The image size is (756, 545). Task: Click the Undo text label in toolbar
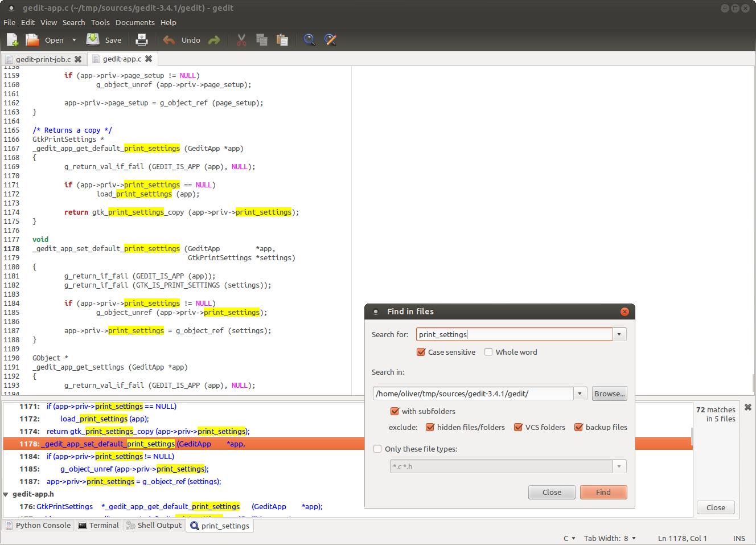pyautogui.click(x=191, y=40)
